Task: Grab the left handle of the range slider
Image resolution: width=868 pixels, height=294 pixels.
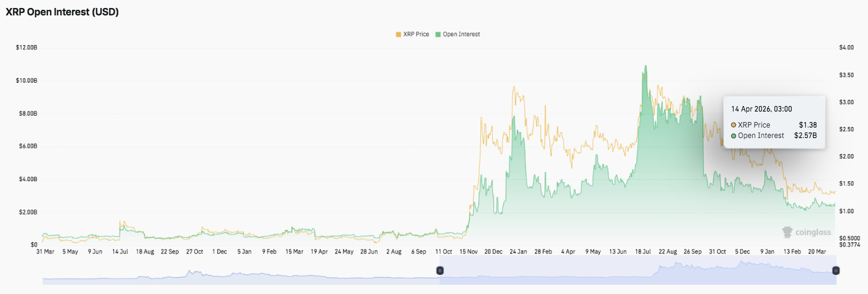Action: coord(440,271)
